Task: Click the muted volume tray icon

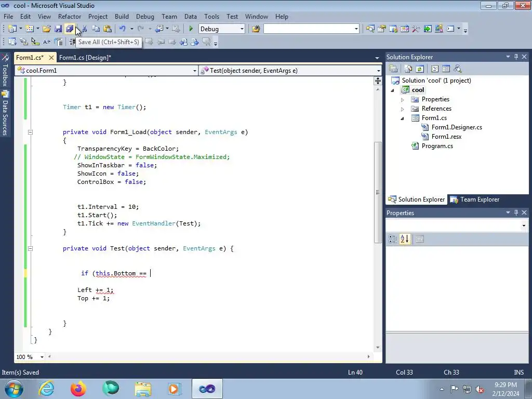Action: pyautogui.click(x=480, y=389)
